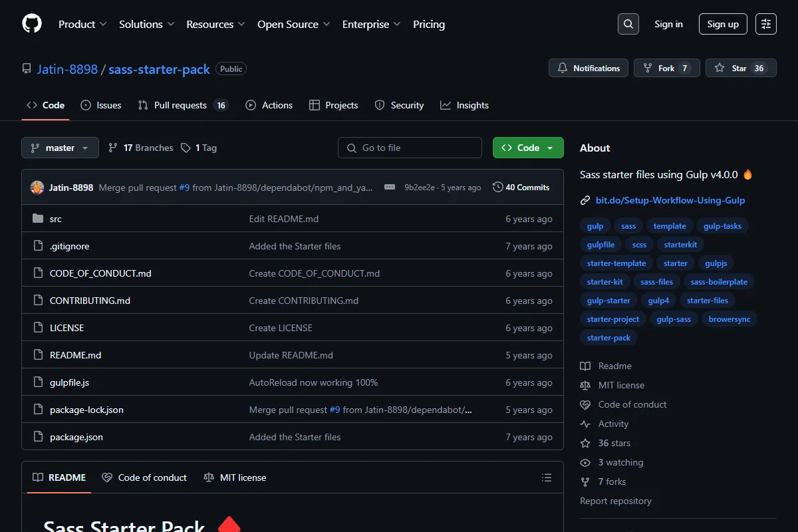Click Jatin-8898 avatar in commit bar

[x=37, y=188]
